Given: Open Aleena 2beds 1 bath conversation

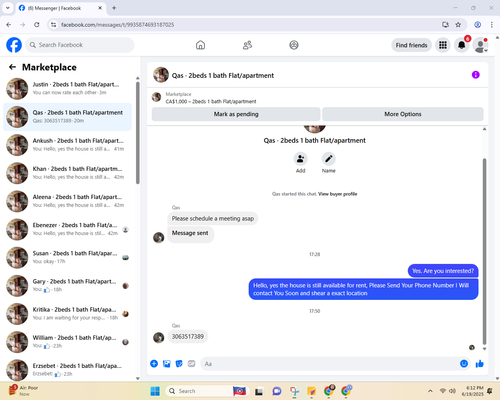Looking at the screenshot, I should [x=67, y=201].
